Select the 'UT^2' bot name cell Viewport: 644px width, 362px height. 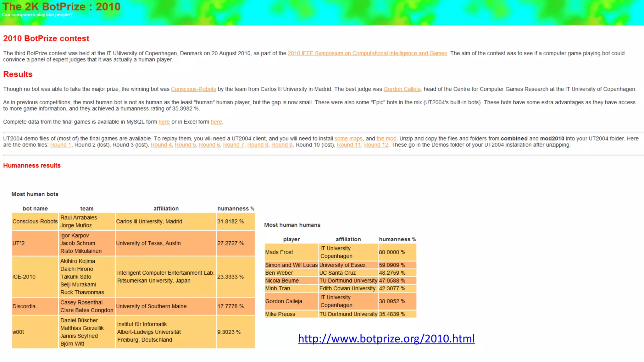tap(35, 243)
